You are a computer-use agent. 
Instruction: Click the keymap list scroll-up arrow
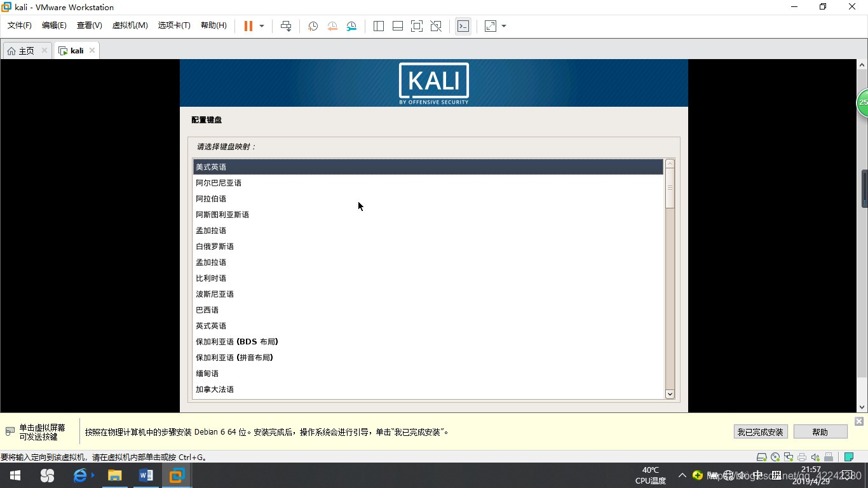coord(670,164)
